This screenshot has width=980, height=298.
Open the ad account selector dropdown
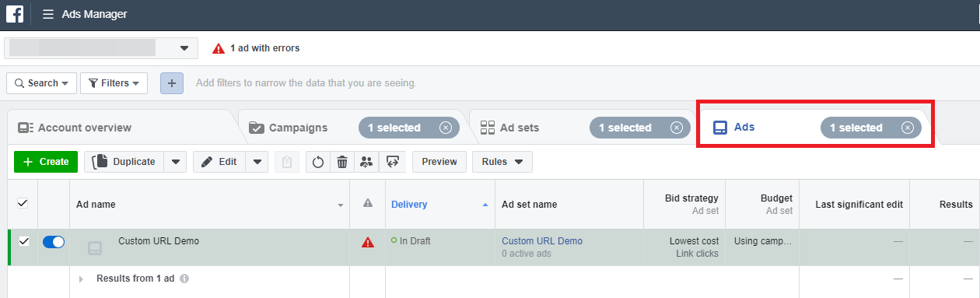click(100, 48)
